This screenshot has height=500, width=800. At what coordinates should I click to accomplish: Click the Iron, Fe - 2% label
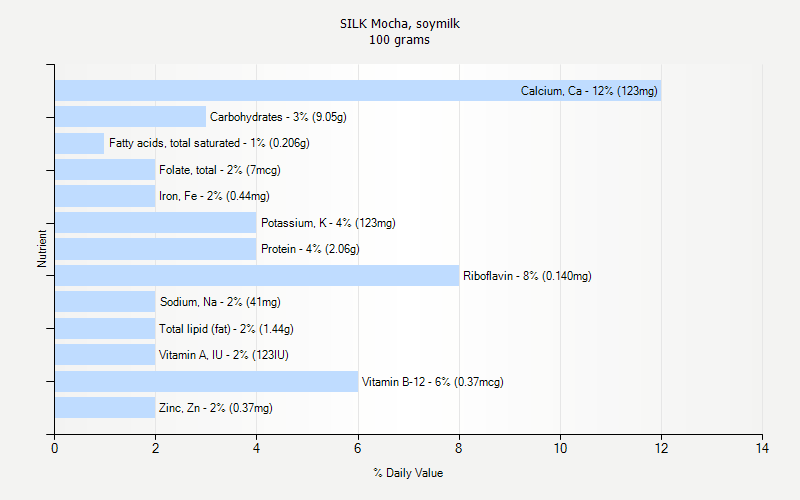coord(214,196)
